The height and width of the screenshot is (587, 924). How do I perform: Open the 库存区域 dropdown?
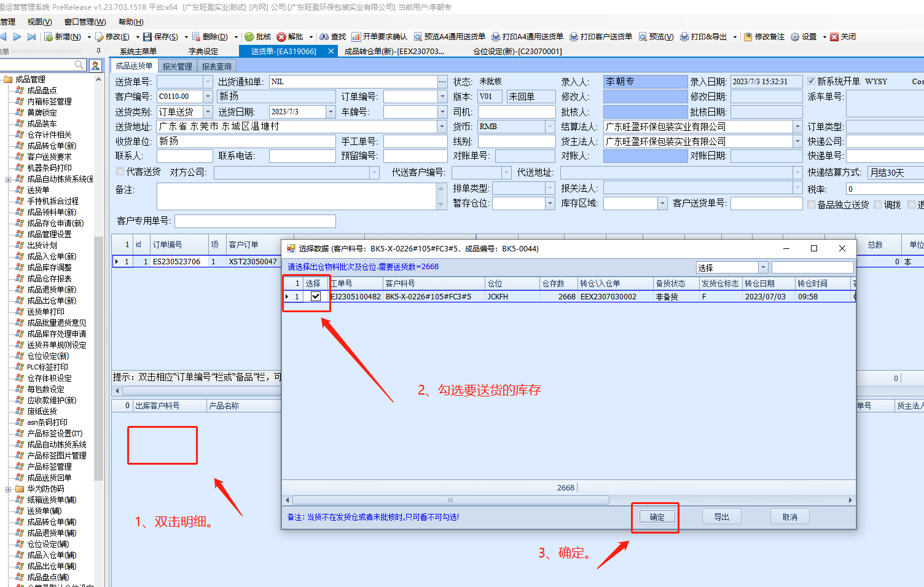pyautogui.click(x=662, y=203)
